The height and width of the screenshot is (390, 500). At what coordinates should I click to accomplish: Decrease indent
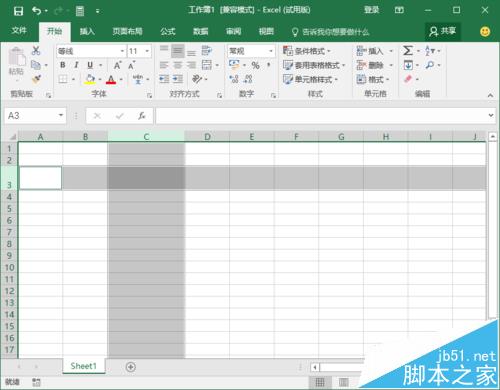164,79
